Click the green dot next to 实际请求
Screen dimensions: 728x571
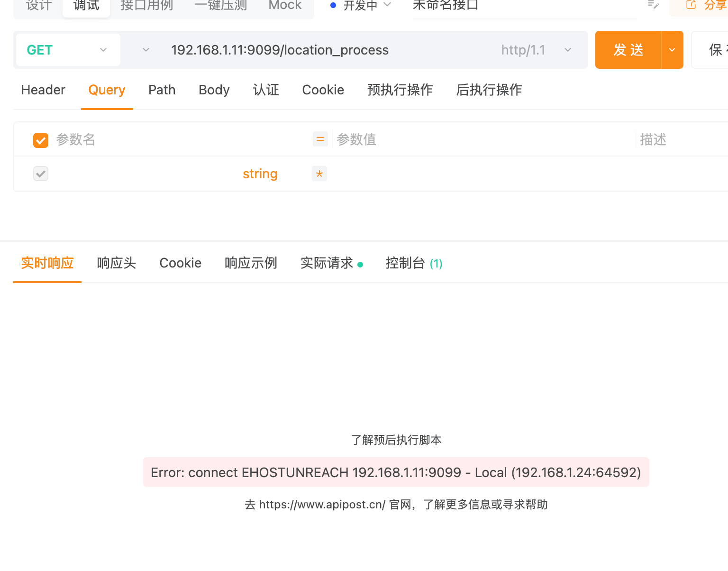pyautogui.click(x=360, y=265)
